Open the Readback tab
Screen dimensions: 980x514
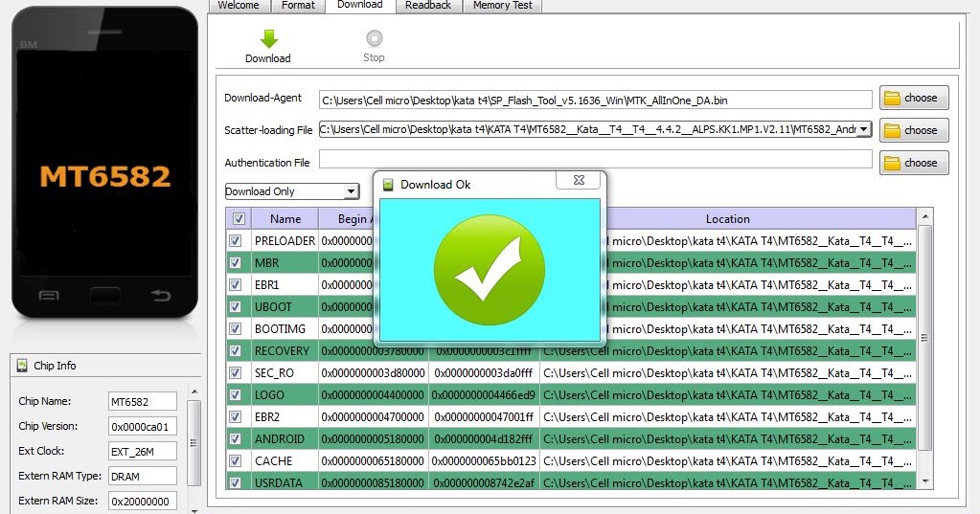[x=428, y=6]
